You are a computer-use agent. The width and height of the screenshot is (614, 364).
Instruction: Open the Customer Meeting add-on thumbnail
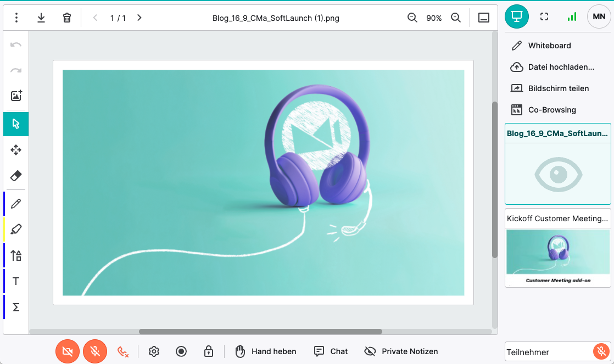pos(558,257)
